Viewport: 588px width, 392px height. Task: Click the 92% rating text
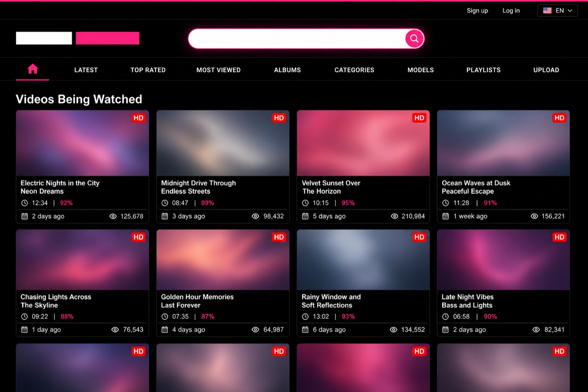66,203
